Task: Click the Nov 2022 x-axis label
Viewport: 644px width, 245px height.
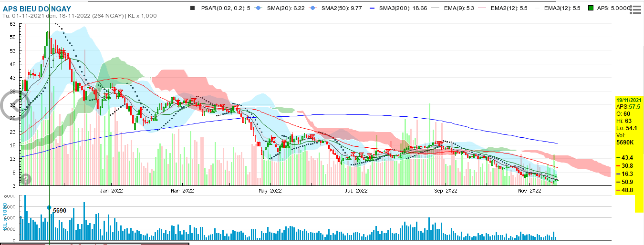Action: coord(530,191)
